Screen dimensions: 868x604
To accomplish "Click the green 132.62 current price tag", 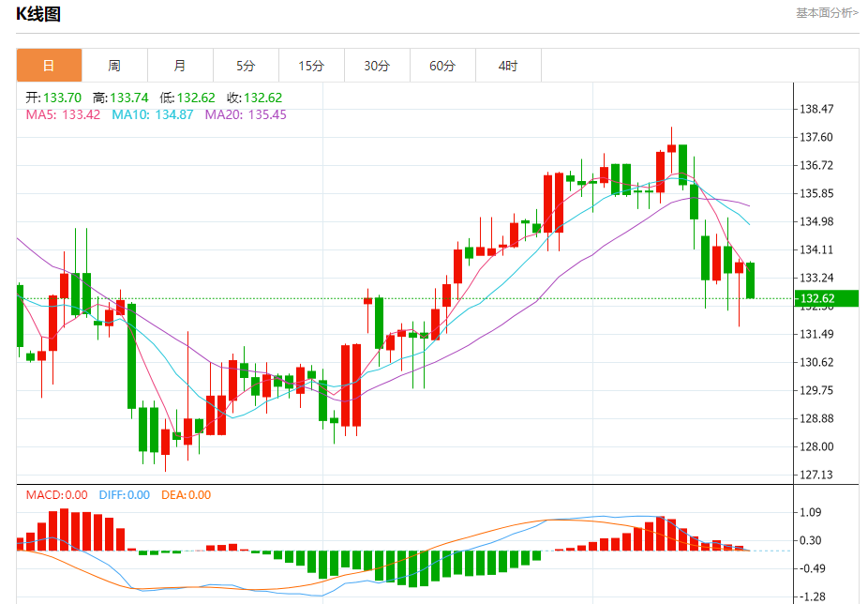I will click(x=827, y=298).
